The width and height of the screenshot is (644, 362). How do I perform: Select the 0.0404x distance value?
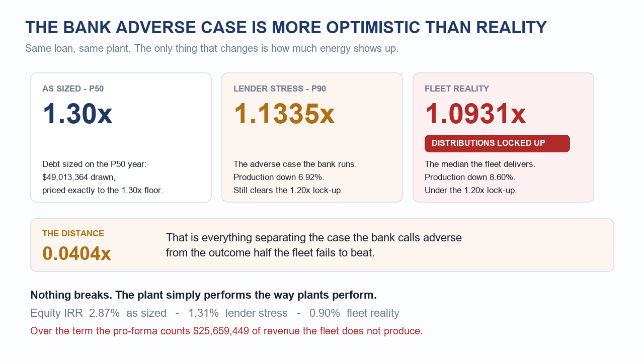(76, 253)
